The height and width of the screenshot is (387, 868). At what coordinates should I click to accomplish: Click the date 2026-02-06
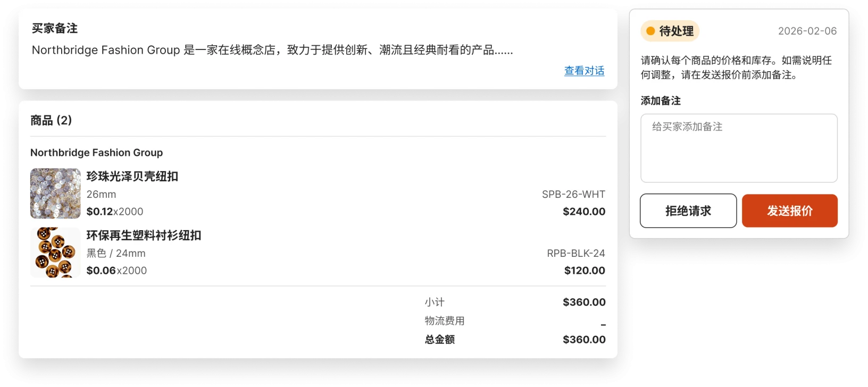(x=807, y=31)
